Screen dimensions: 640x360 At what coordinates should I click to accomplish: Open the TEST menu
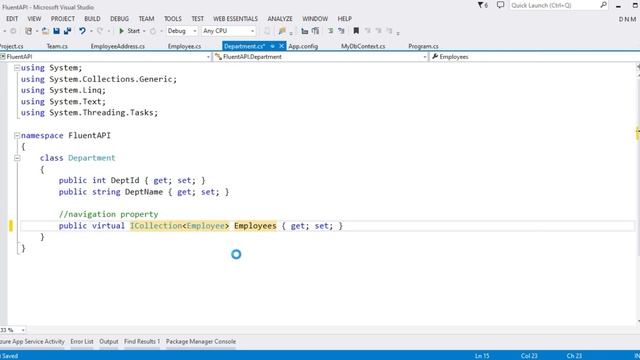(x=198, y=19)
